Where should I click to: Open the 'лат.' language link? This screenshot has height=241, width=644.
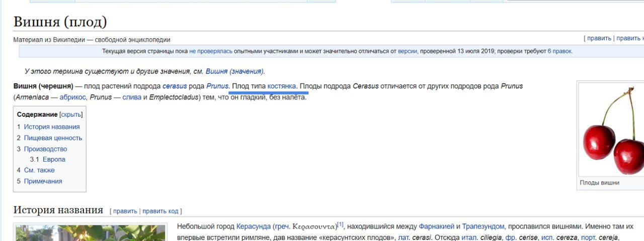pyautogui.click(x=404, y=237)
